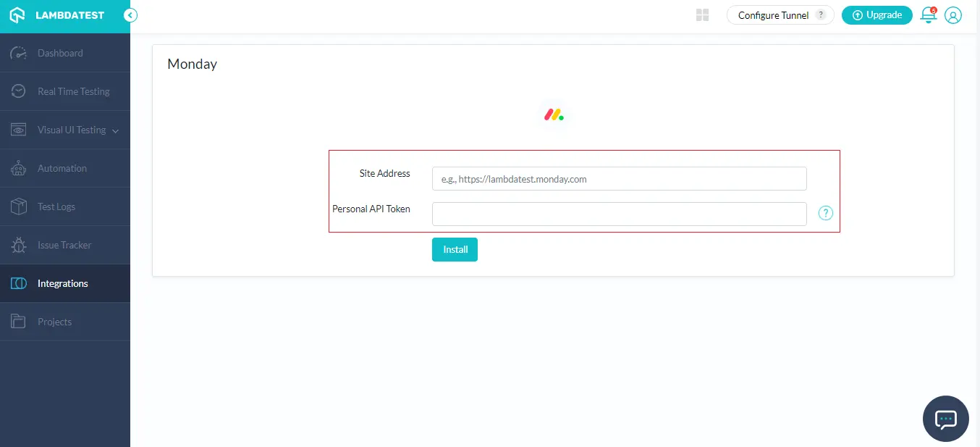Open the notifications bell
980x447 pixels.
click(927, 15)
